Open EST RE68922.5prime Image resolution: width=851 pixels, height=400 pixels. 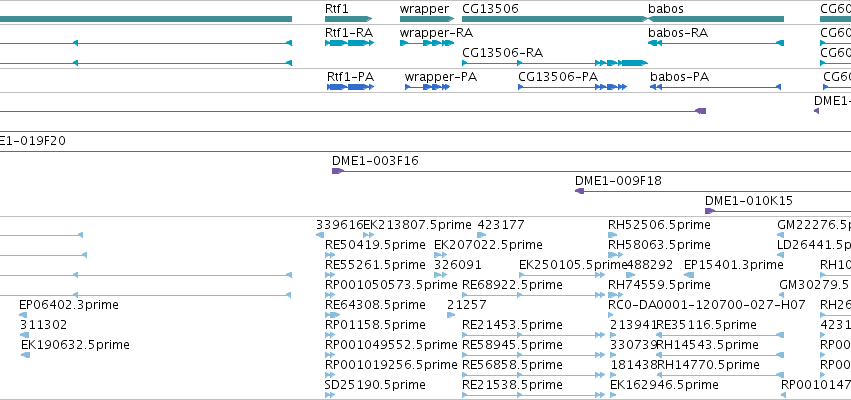pyautogui.click(x=512, y=285)
